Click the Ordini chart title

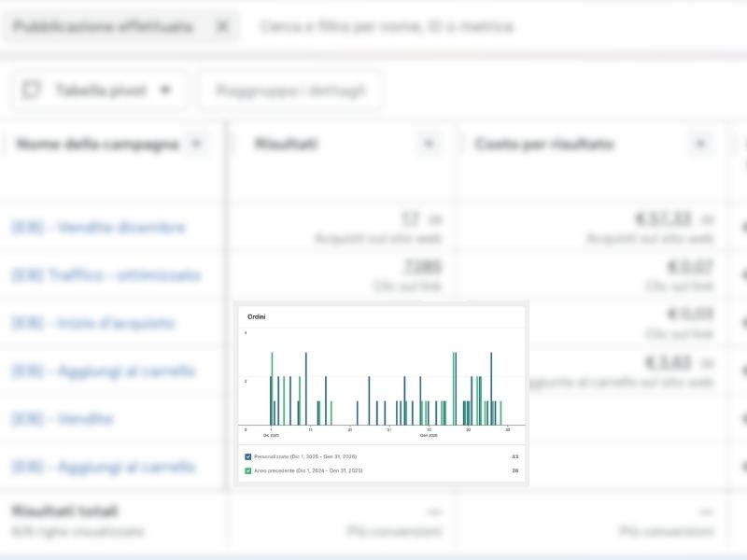[x=256, y=317]
